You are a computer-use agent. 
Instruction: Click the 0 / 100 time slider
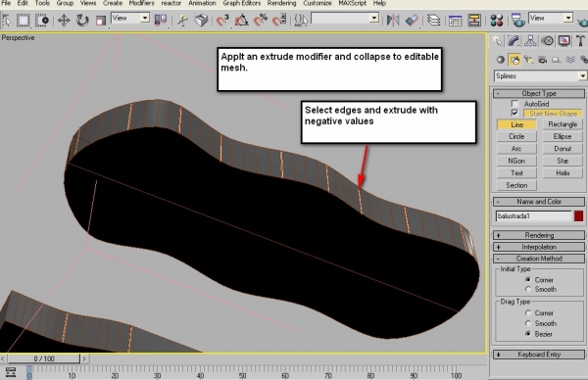44,358
